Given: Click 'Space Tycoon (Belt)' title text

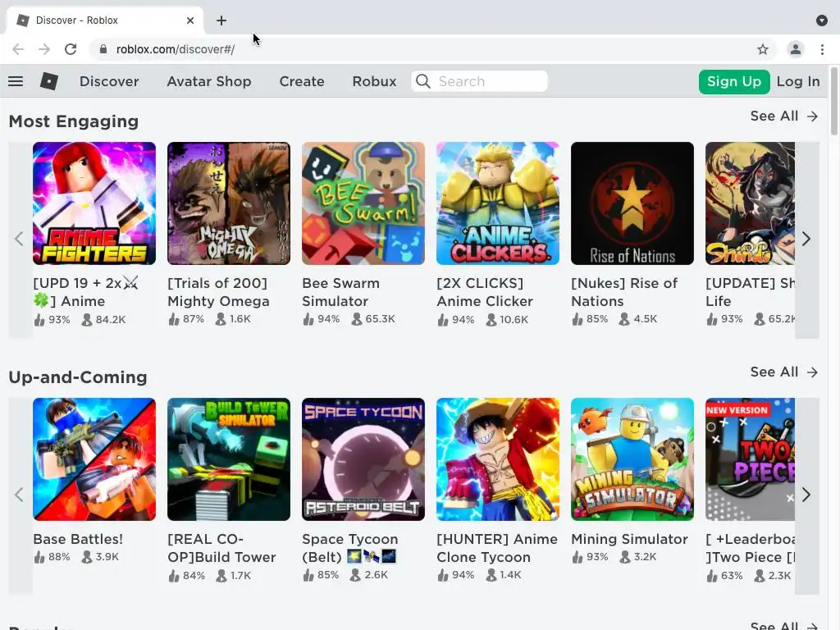Looking at the screenshot, I should tap(349, 549).
